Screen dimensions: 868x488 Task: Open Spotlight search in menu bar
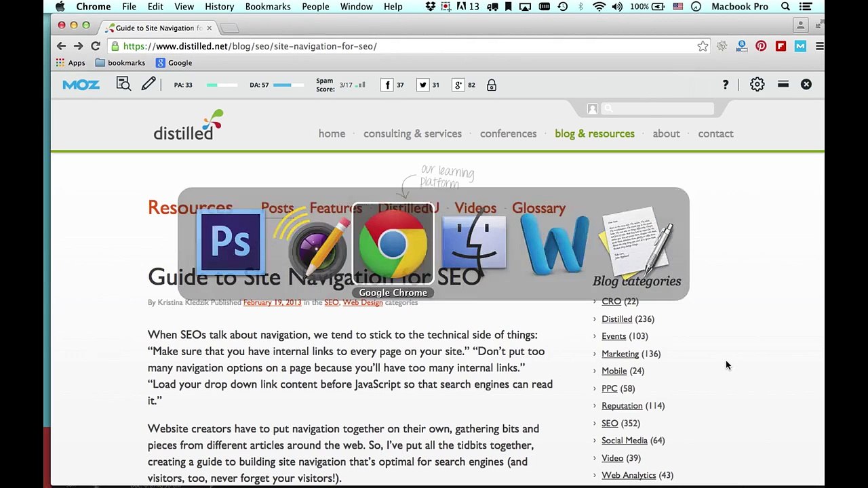tap(785, 7)
